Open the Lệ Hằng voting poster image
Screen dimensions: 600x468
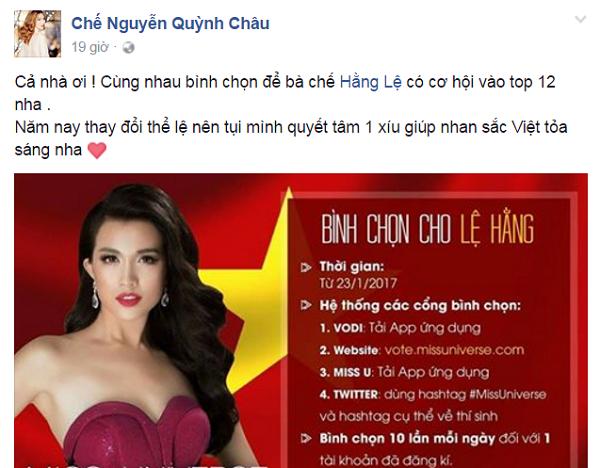tap(301, 321)
